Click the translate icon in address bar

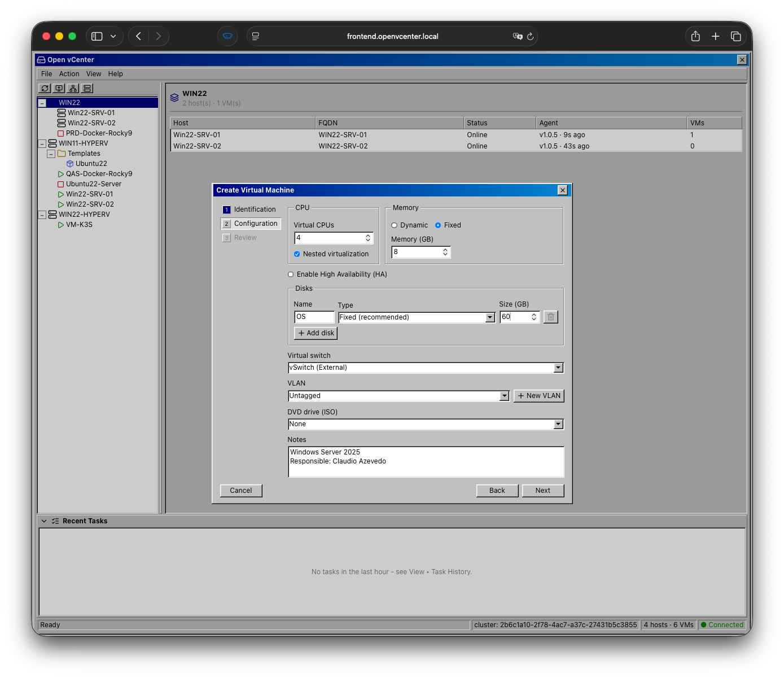click(518, 36)
